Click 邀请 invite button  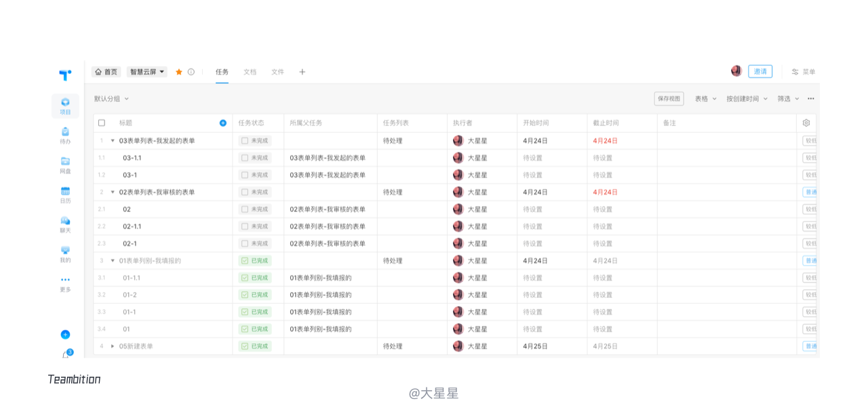point(760,71)
